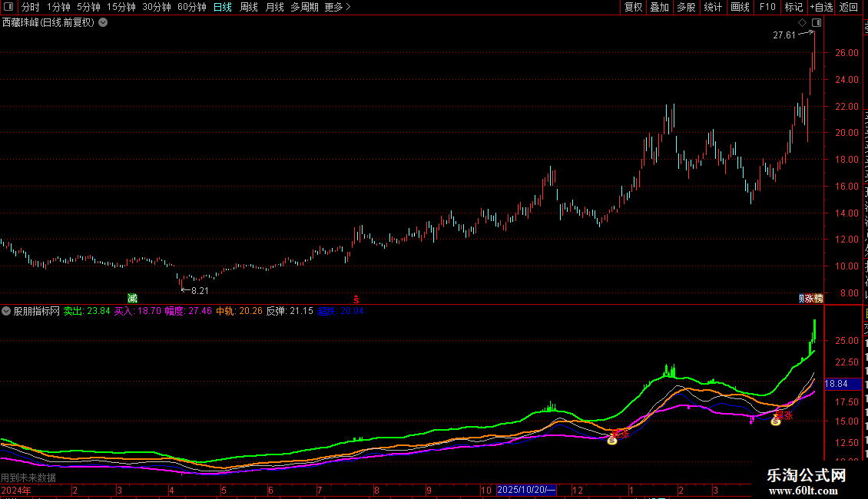Open the 财 finance icon
Image resolution: width=868 pixels, height=499 pixels.
[x=801, y=298]
